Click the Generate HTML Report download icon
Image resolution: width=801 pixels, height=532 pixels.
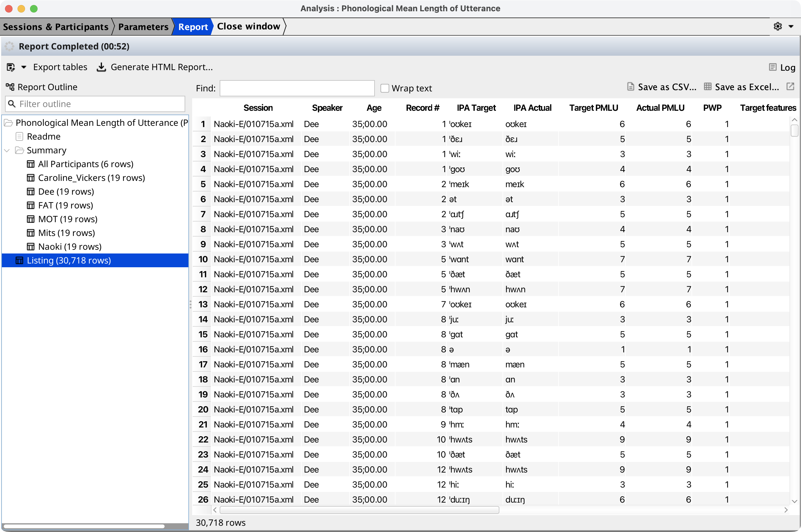click(x=101, y=67)
